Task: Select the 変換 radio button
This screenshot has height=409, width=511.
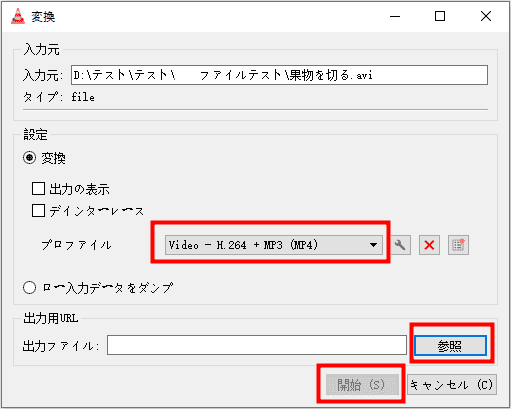Action: point(29,158)
